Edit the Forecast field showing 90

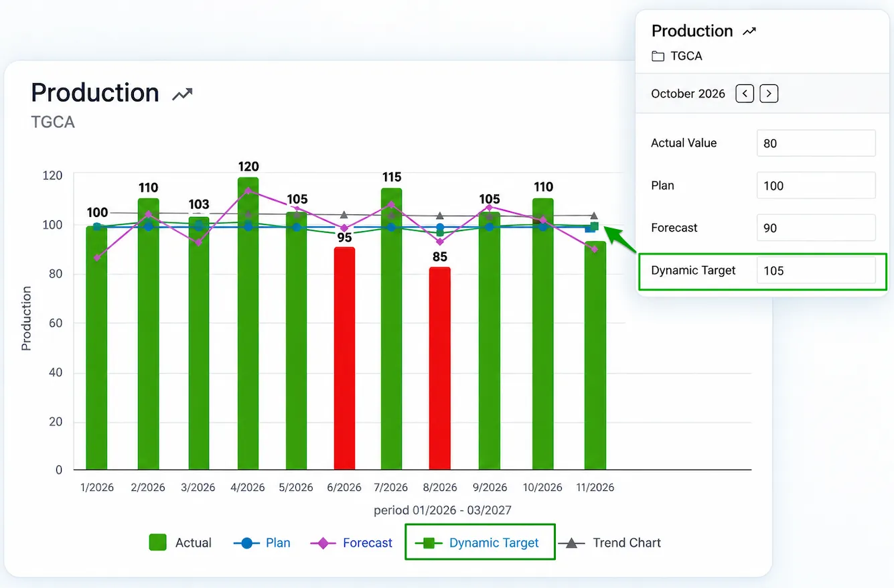coord(816,228)
